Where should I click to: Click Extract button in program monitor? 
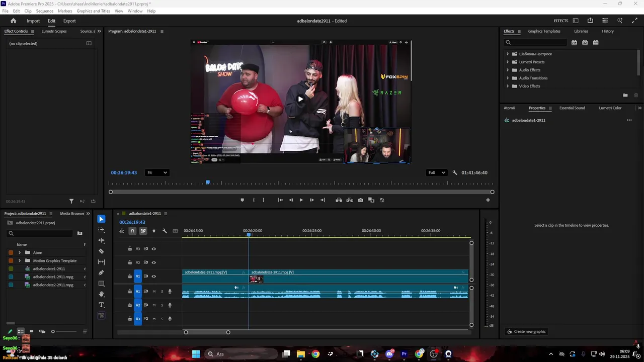pos(350,200)
